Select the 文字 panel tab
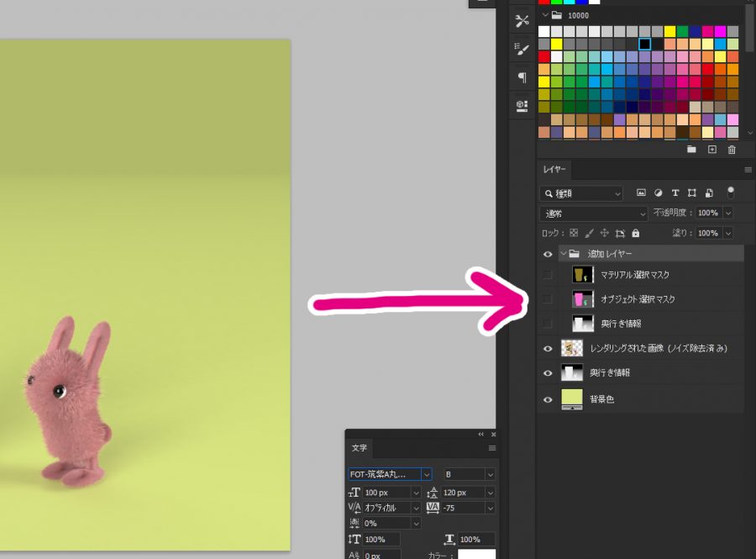The width and height of the screenshot is (756, 559). tap(360, 448)
